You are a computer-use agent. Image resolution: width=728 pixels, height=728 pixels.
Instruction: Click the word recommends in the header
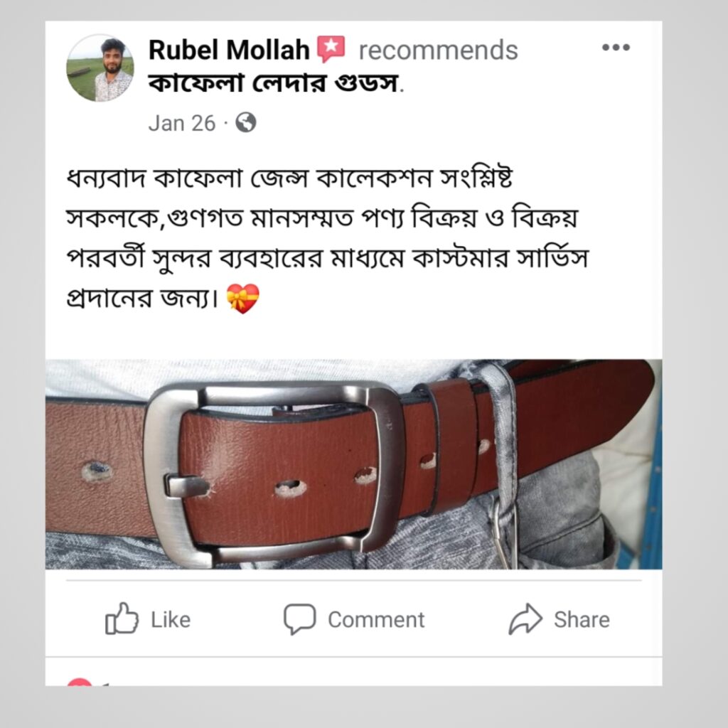pyautogui.click(x=438, y=50)
